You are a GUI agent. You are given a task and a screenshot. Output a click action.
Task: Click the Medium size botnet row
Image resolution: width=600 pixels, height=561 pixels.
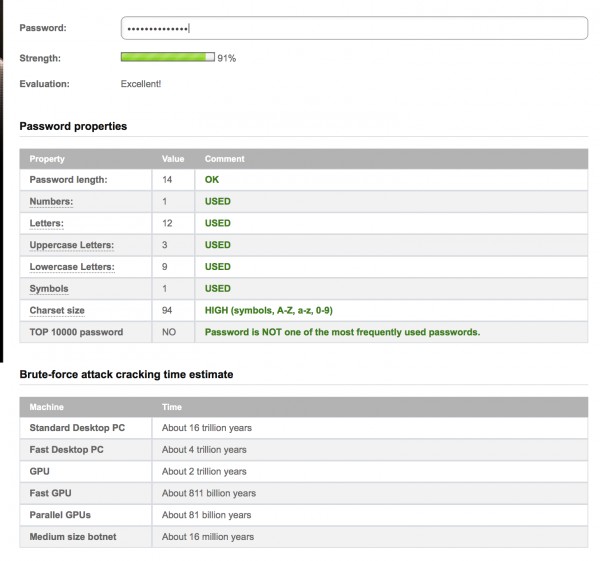click(x=304, y=537)
